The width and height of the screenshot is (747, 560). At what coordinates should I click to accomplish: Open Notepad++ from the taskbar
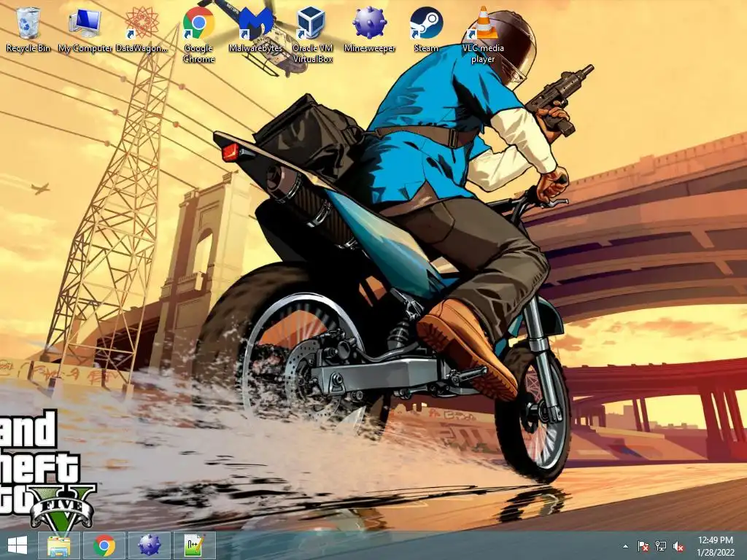pos(194,545)
